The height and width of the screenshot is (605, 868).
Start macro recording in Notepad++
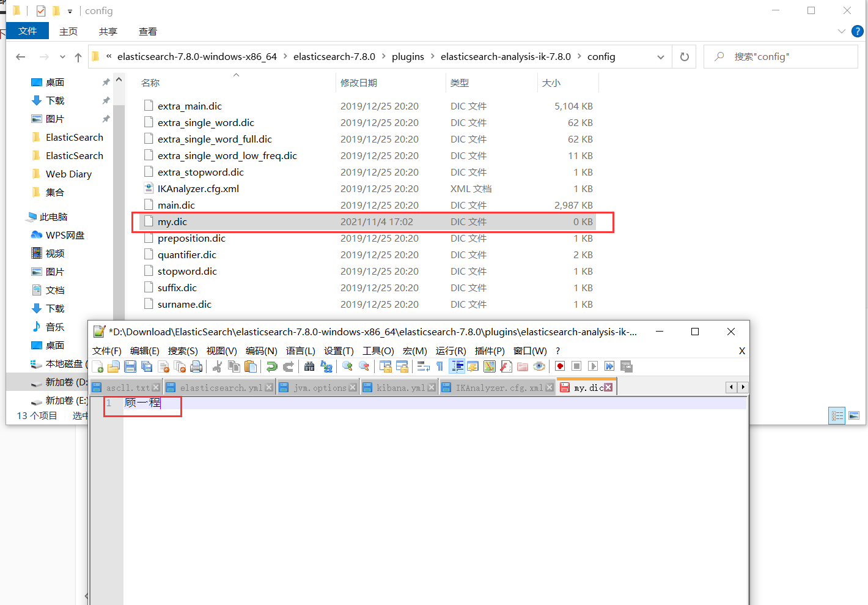coord(559,366)
